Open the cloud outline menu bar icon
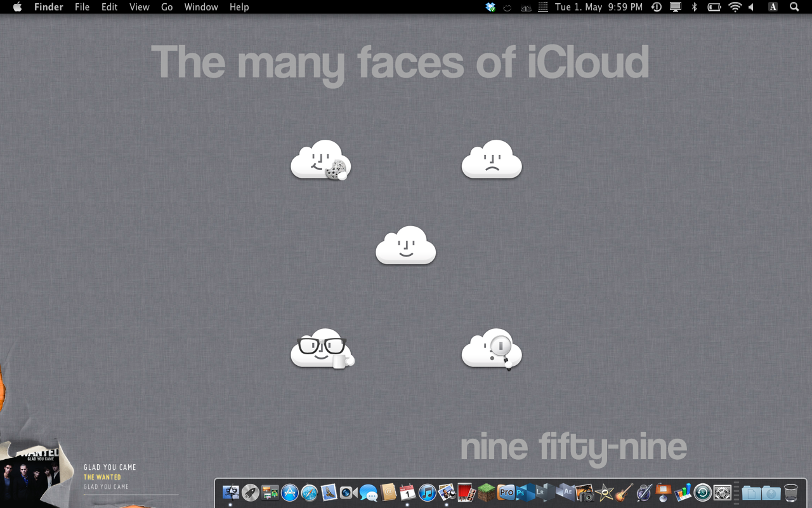Viewport: 812px width, 508px height. [507, 8]
